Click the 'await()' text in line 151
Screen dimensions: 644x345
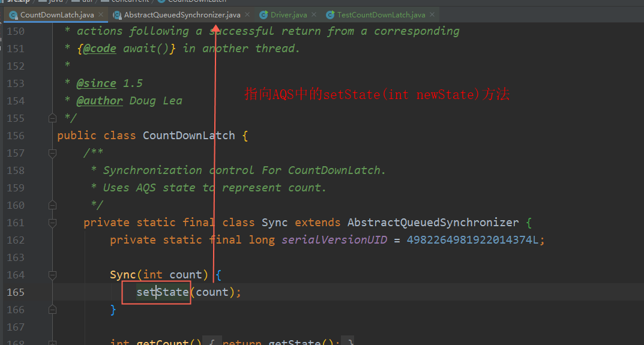coord(146,49)
